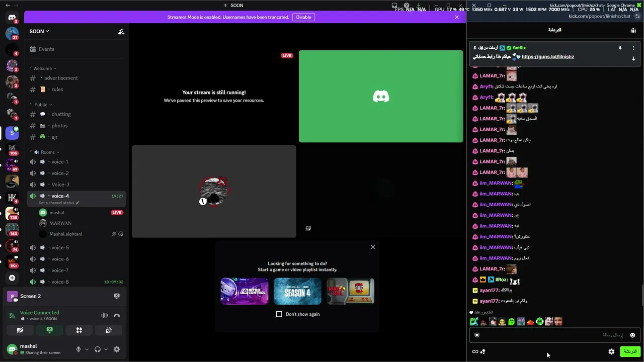Viewport: 644px width, 362px height.
Task: Open the advertisement text channel
Action: pyautogui.click(x=76, y=78)
